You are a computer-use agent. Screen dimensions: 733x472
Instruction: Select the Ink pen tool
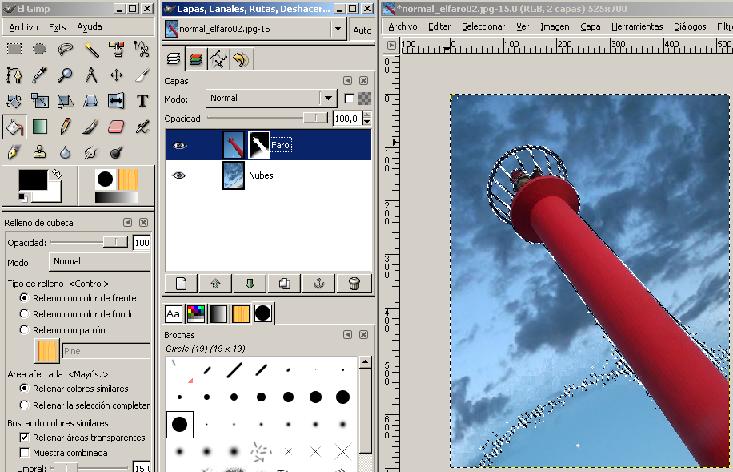(14, 152)
